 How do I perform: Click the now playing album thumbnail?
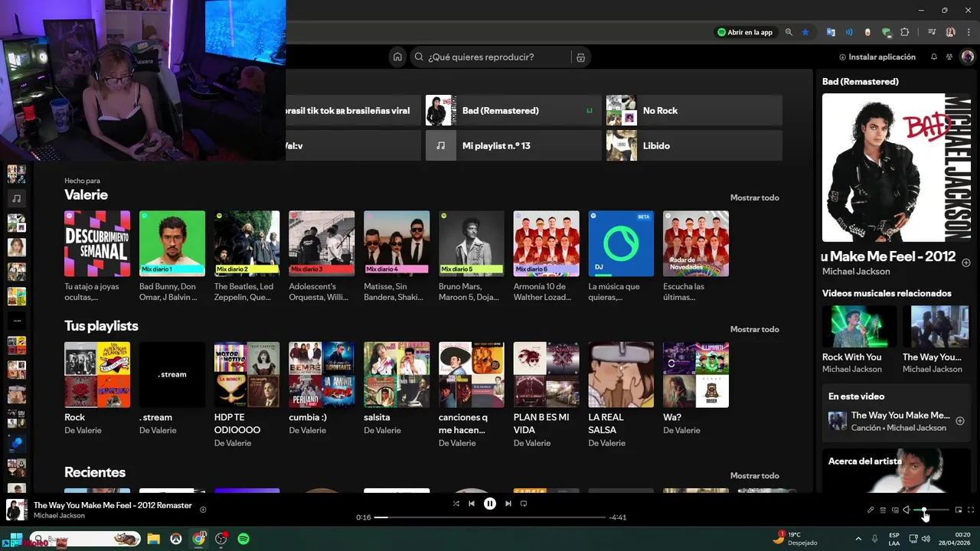[x=17, y=510]
